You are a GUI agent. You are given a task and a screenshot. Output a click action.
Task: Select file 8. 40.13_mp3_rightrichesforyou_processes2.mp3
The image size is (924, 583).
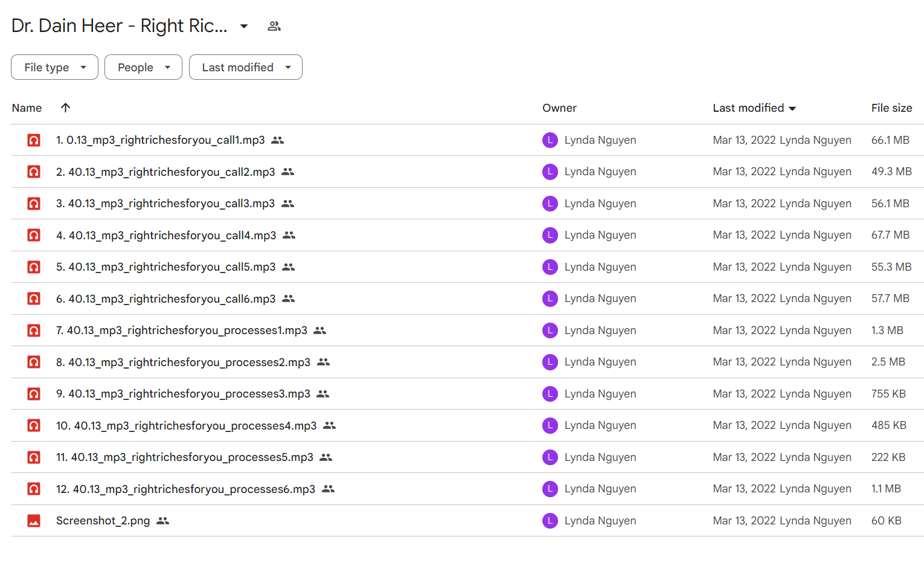(x=184, y=362)
